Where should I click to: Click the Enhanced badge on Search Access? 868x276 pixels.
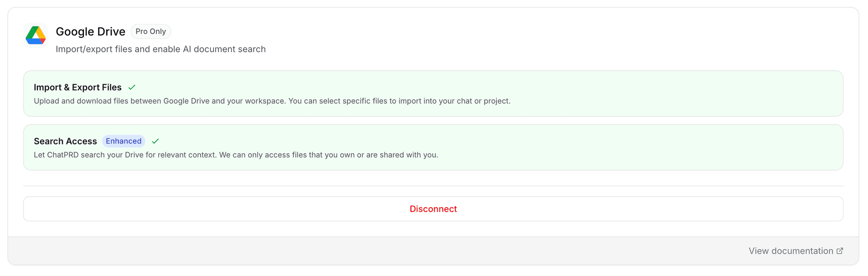pos(123,141)
